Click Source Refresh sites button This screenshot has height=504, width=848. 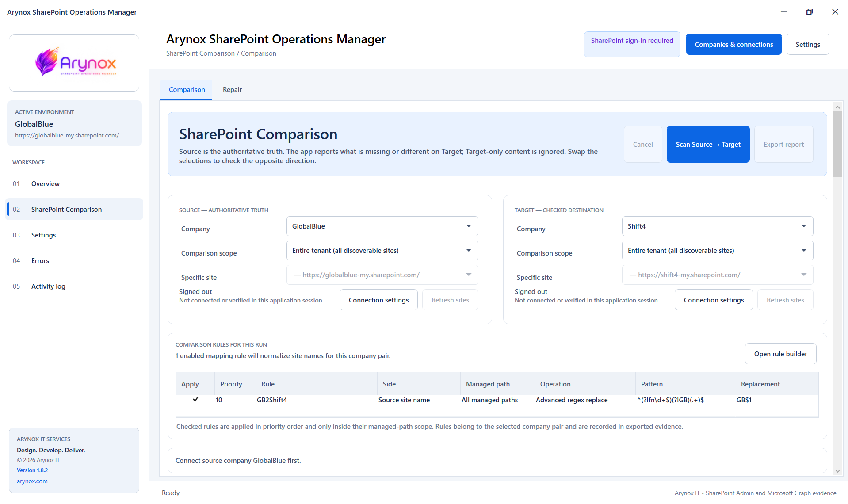[450, 300]
